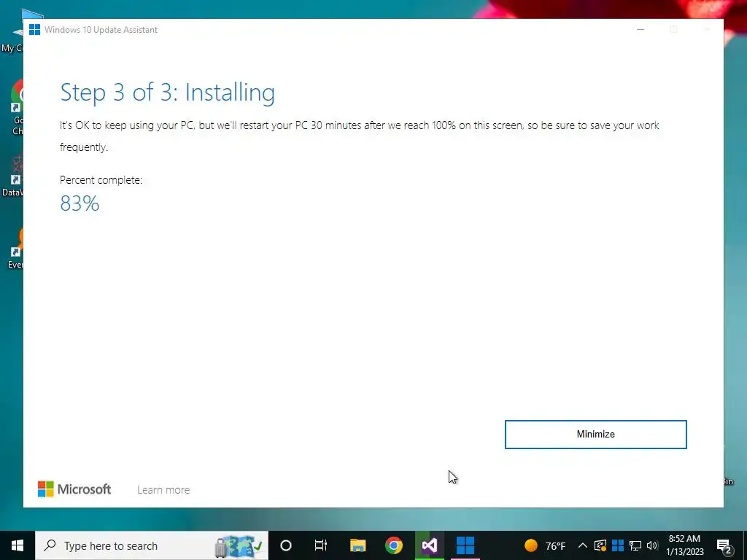Screen dimensions: 747x560
Task: Open Task View on the taskbar
Action: point(321,545)
